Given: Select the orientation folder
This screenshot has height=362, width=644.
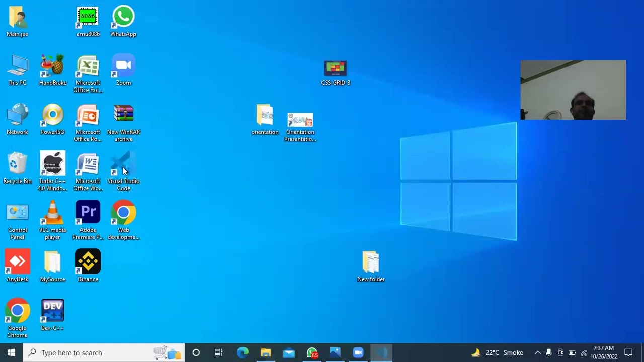Looking at the screenshot, I should 265,120.
